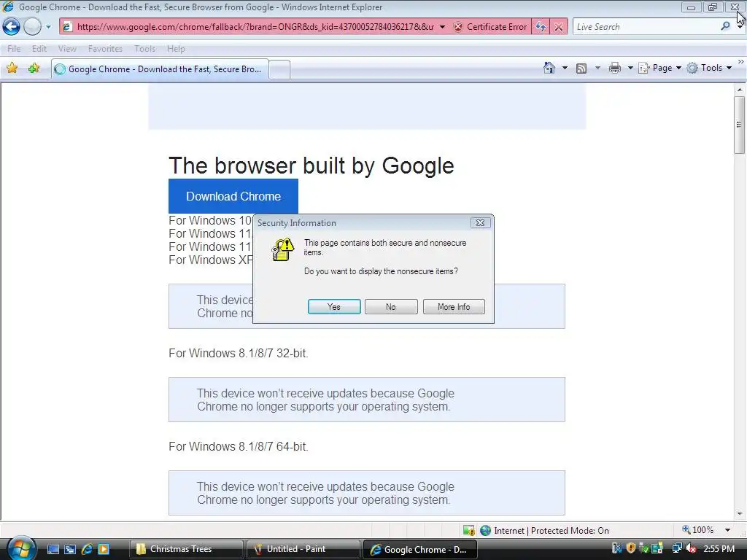Click 'For Windows 8.1/8/7 32-bit.' text
Image resolution: width=747 pixels, height=560 pixels.
coord(239,354)
